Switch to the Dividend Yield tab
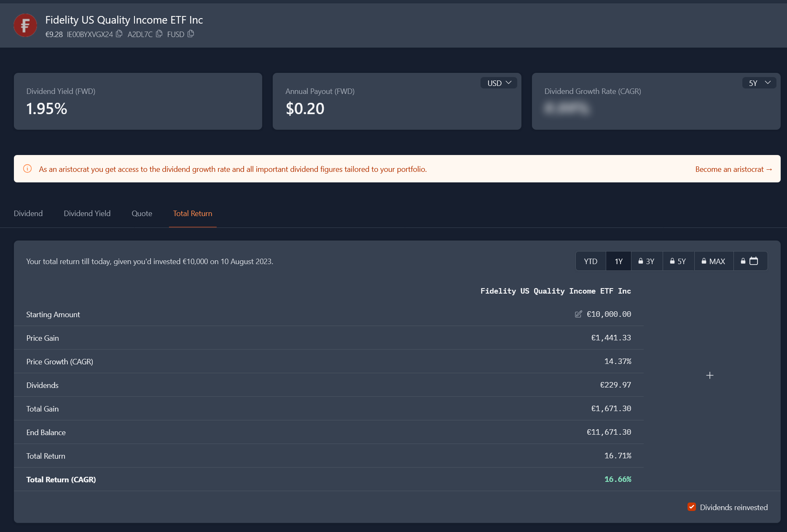This screenshot has height=532, width=787. pyautogui.click(x=87, y=214)
